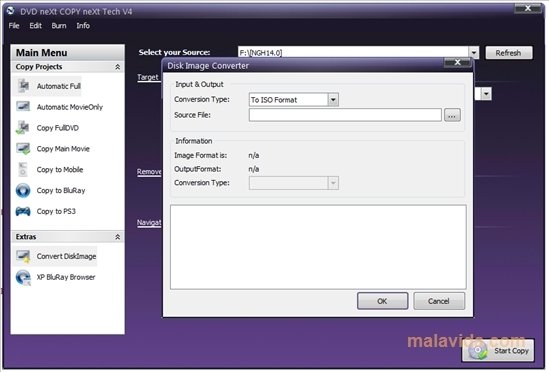Click the Navigat link behind the dialog
Image resolution: width=549 pixels, height=372 pixels.
click(x=149, y=222)
